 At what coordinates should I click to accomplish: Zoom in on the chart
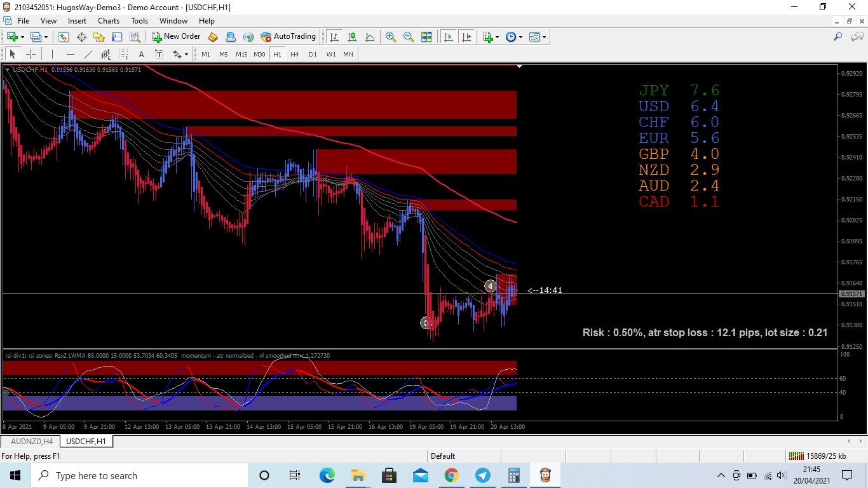pos(391,37)
